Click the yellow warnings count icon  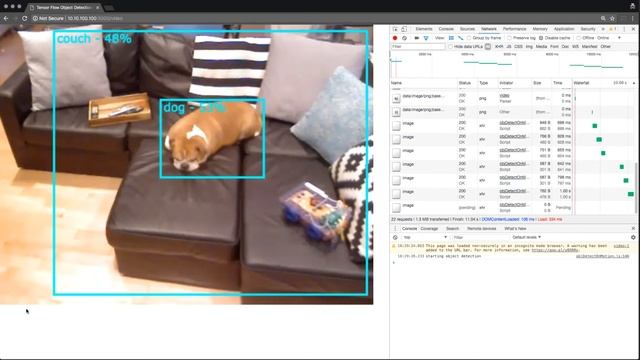pos(612,29)
